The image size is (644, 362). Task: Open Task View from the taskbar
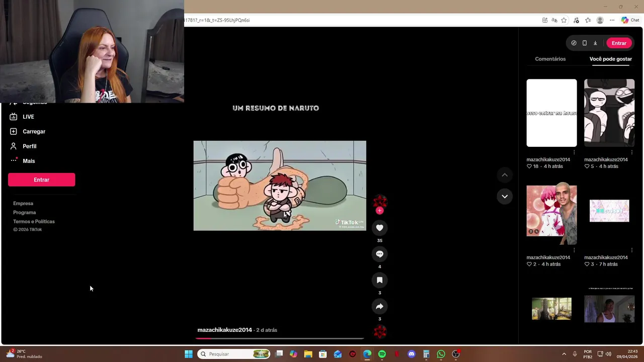pyautogui.click(x=279, y=354)
